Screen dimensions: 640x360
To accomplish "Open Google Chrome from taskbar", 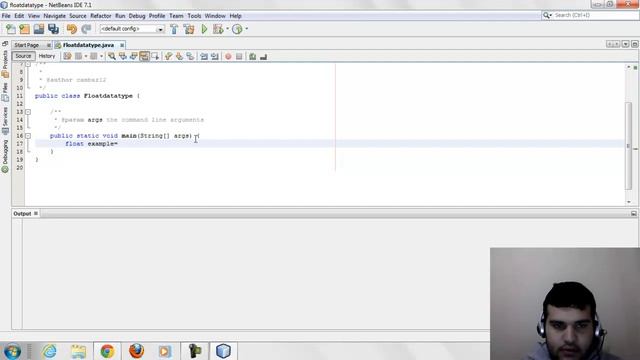I will click(x=107, y=351).
